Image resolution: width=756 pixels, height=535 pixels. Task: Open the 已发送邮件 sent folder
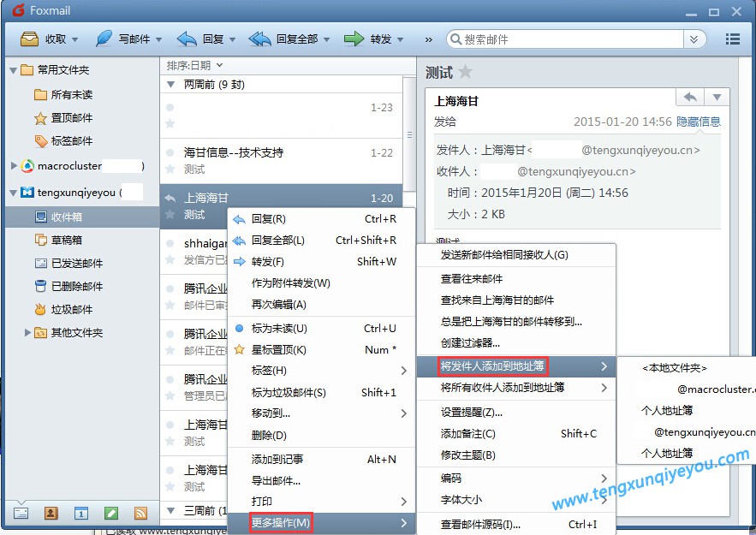68,263
